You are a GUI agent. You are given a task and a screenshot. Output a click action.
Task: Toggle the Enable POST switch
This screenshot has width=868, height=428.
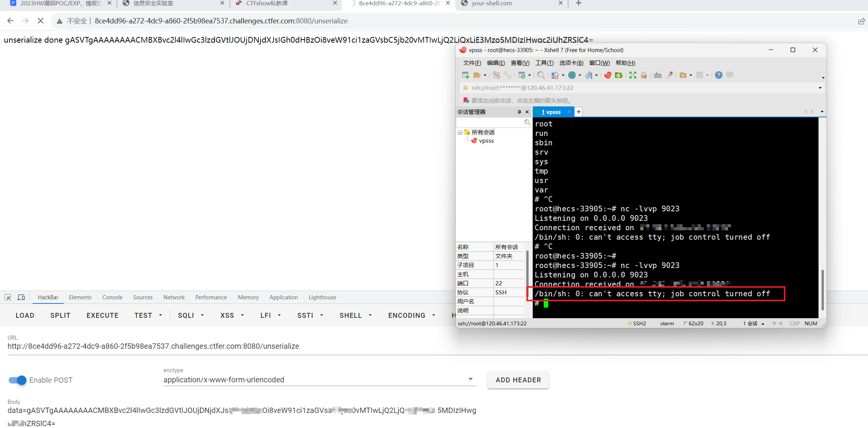[17, 380]
